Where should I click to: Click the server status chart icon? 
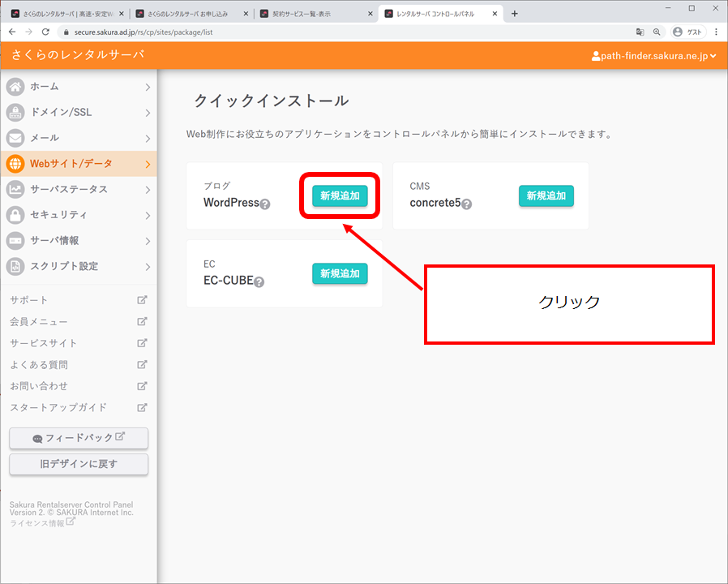pyautogui.click(x=15, y=189)
